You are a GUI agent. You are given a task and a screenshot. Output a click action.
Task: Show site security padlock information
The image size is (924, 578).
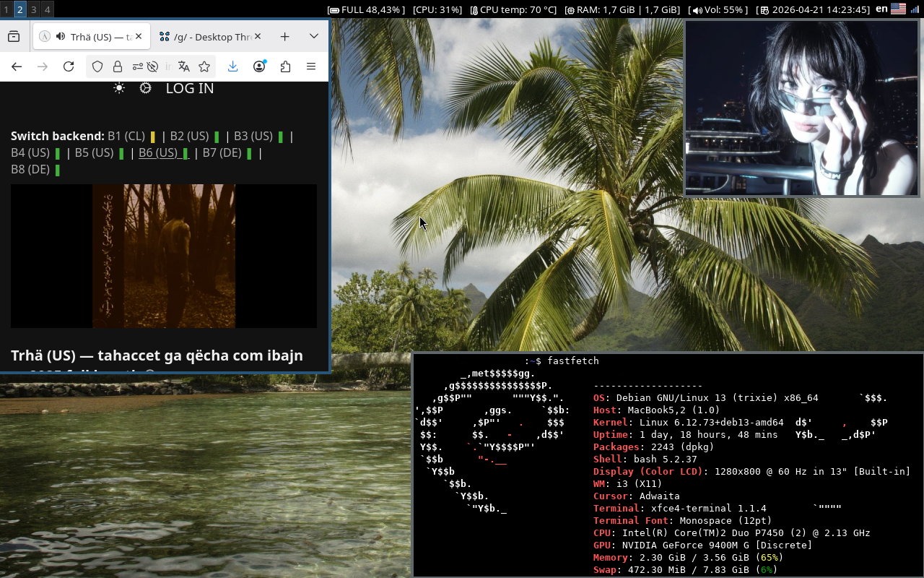(x=117, y=66)
